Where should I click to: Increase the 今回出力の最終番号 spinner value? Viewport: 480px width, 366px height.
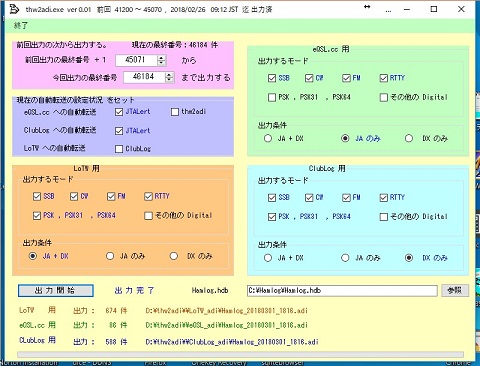tap(169, 74)
